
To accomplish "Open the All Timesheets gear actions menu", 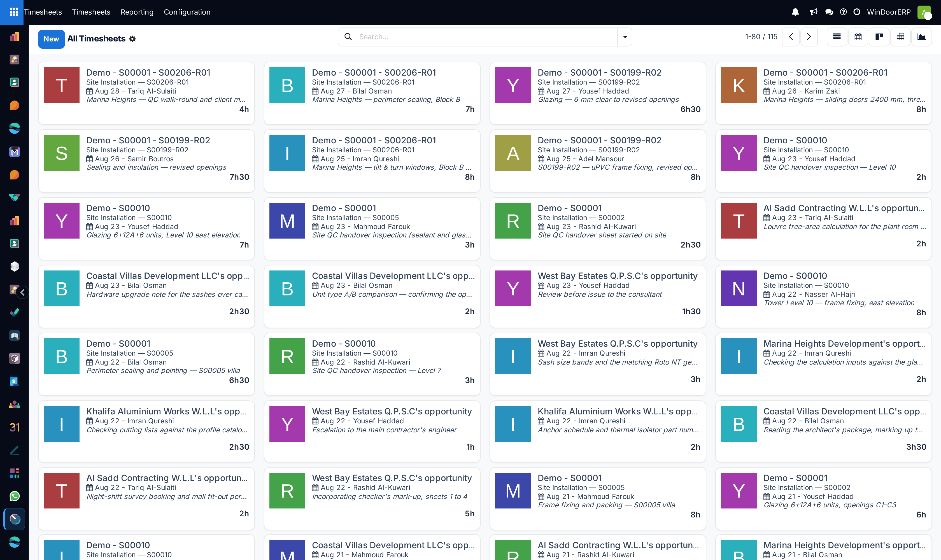I will point(132,39).
